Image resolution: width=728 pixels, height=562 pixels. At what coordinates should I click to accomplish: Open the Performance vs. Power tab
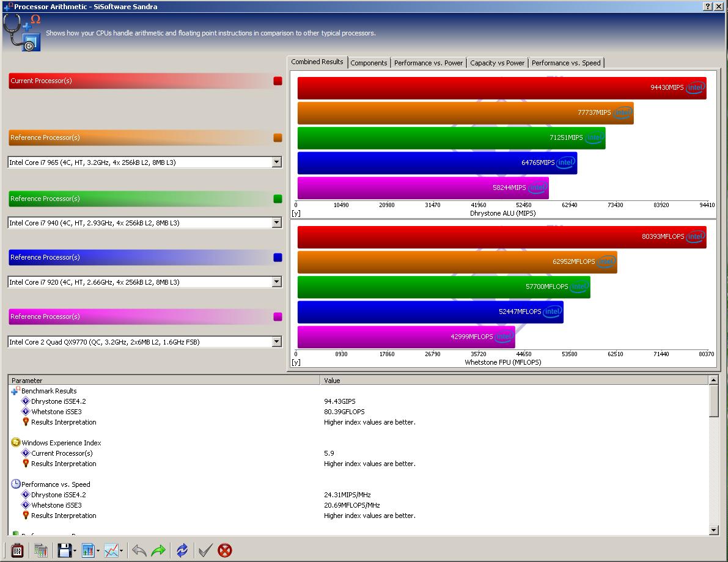click(428, 63)
